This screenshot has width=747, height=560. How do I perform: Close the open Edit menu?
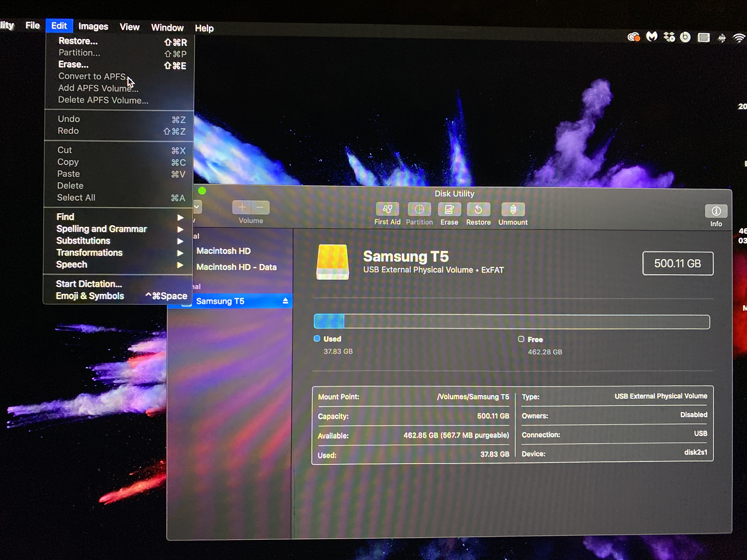[59, 26]
